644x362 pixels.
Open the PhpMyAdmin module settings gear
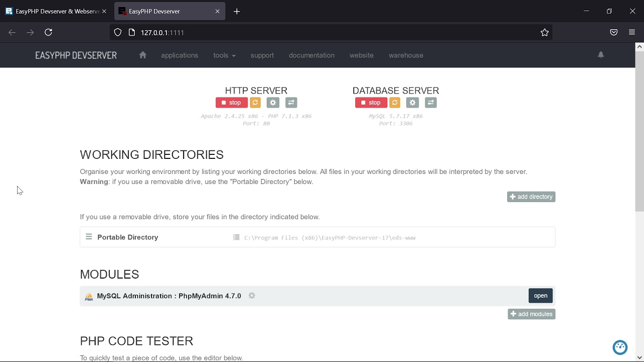pyautogui.click(x=252, y=296)
